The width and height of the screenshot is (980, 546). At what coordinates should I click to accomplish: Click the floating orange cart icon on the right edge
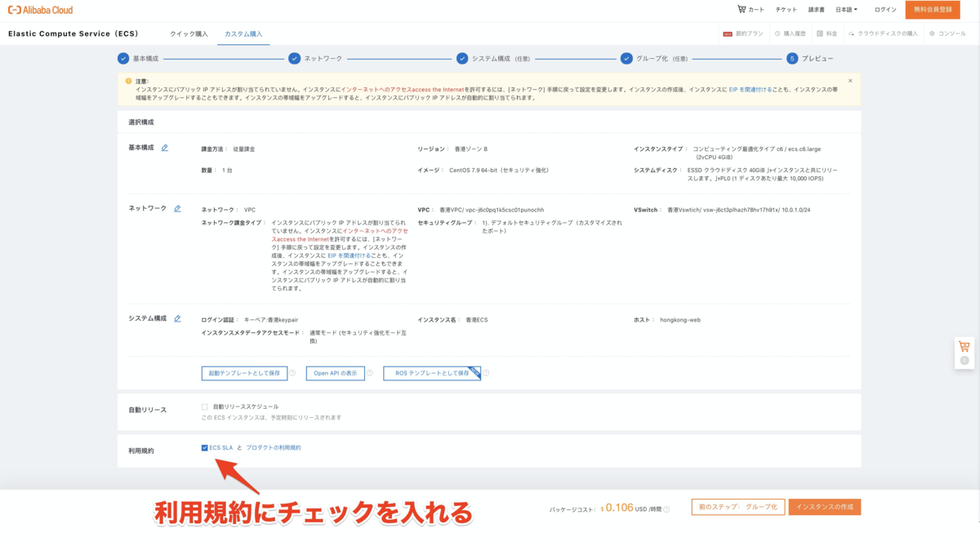(x=964, y=347)
